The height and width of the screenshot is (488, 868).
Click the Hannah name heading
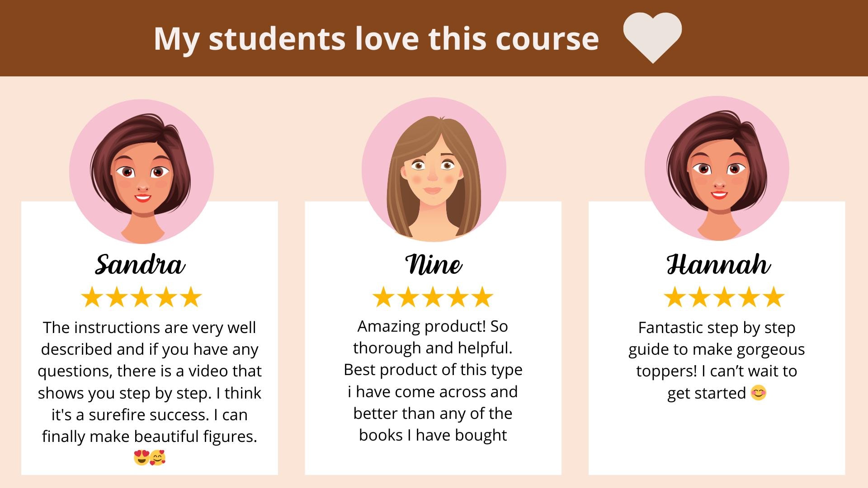(719, 264)
